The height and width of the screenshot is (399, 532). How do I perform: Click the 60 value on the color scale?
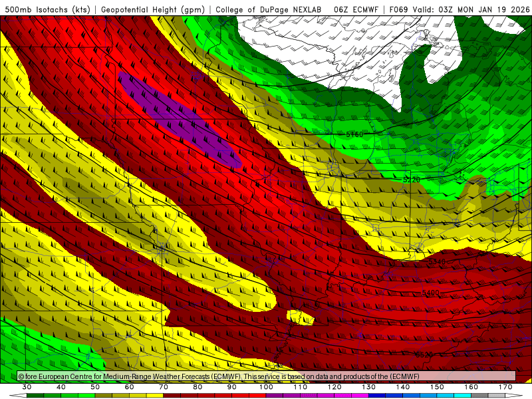(x=129, y=387)
